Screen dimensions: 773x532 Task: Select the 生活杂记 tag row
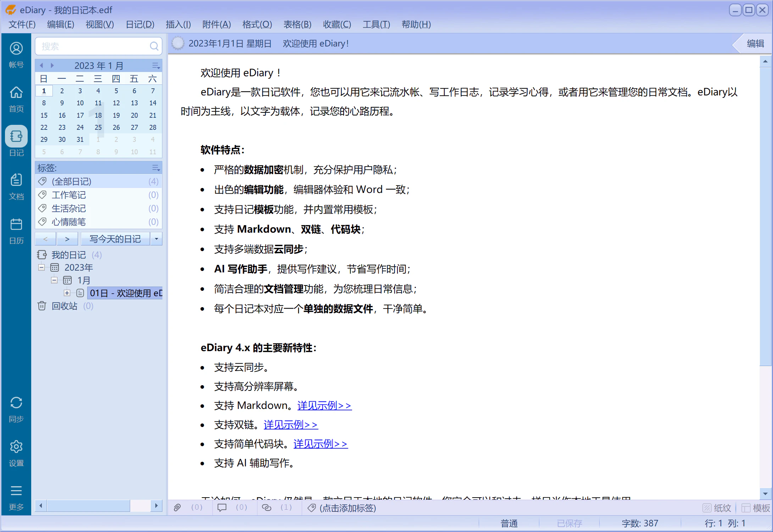pyautogui.click(x=99, y=208)
